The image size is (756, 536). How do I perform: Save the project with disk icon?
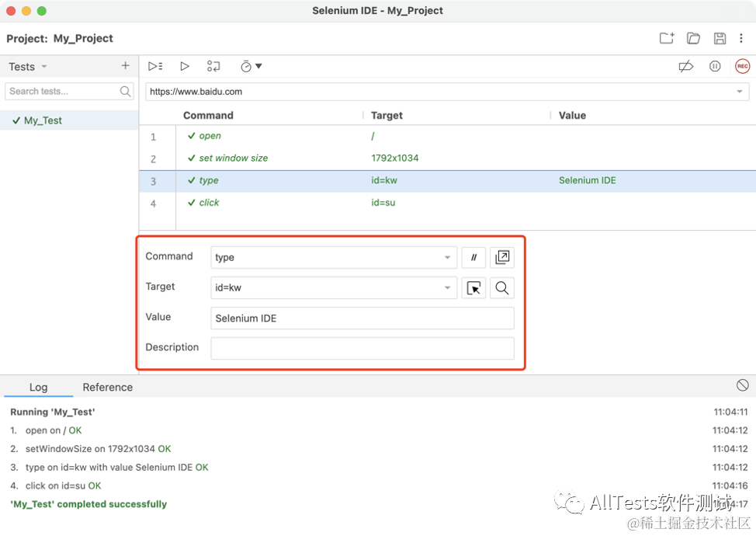pos(720,38)
